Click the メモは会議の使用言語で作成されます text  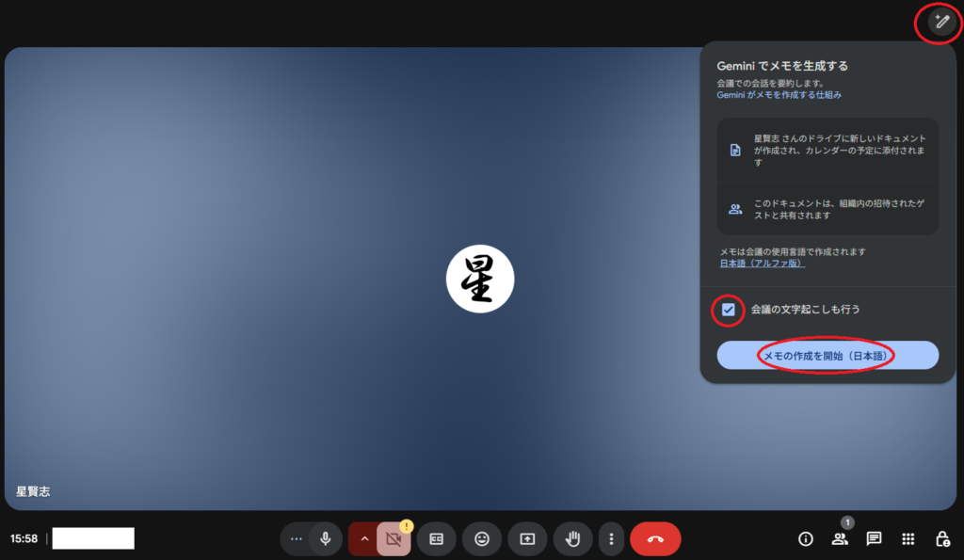(793, 251)
